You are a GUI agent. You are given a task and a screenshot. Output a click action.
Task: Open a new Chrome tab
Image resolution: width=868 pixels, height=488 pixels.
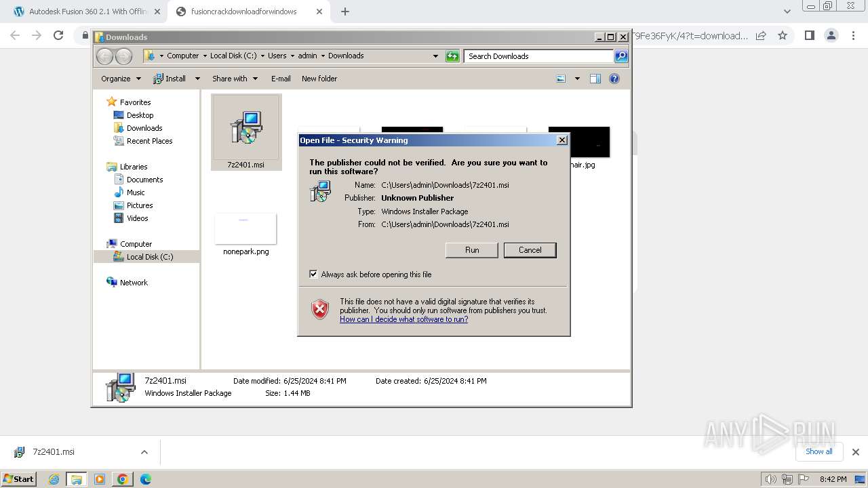(x=345, y=12)
